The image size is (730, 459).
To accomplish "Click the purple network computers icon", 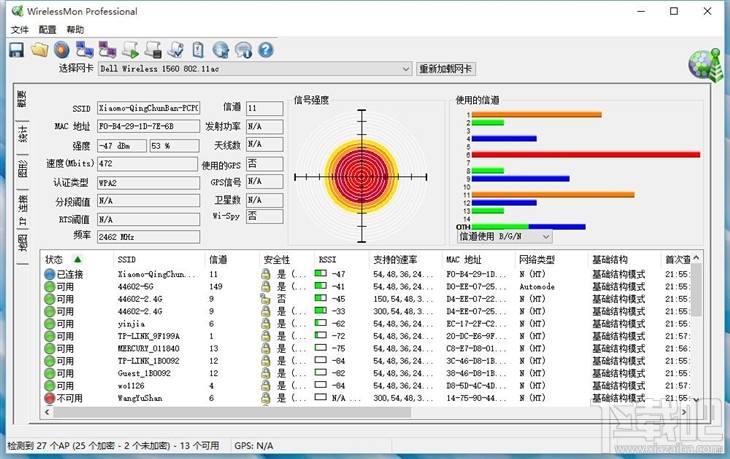I will 108,50.
